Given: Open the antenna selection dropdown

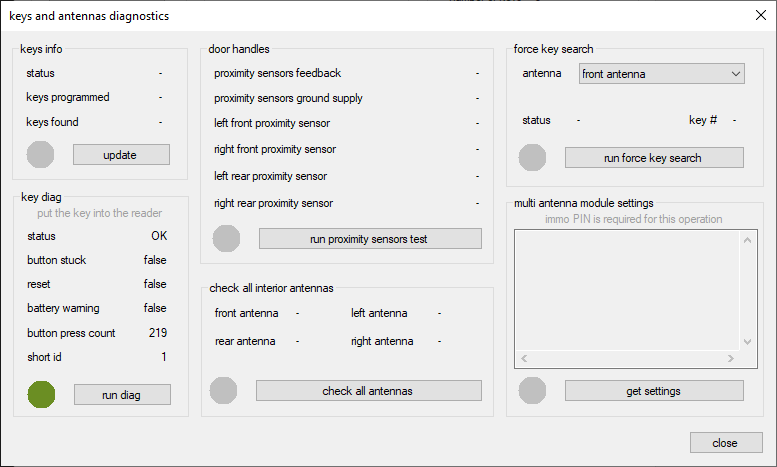Looking at the screenshot, I should click(661, 74).
